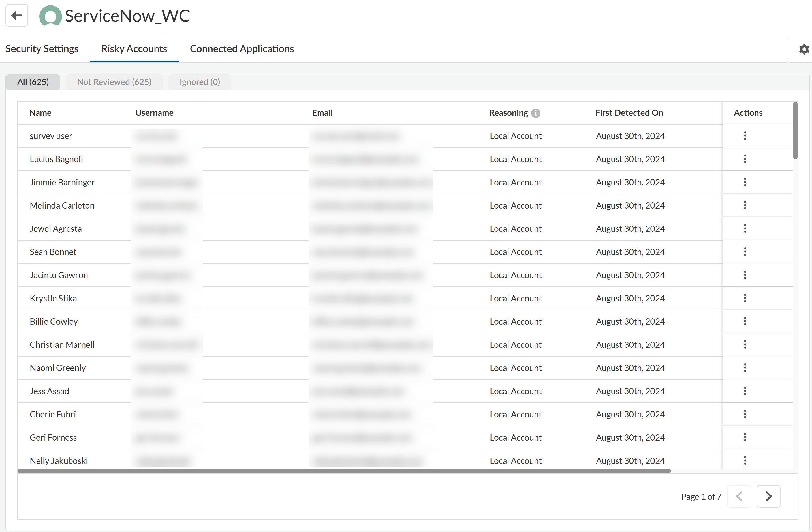Switch to Security Settings tab
This screenshot has width=812, height=532.
[42, 49]
